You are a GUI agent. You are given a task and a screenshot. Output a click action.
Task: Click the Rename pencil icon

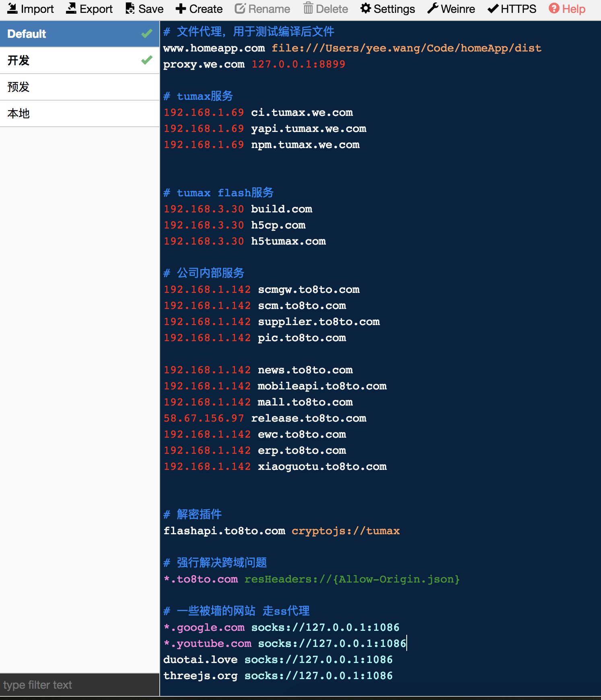click(240, 8)
